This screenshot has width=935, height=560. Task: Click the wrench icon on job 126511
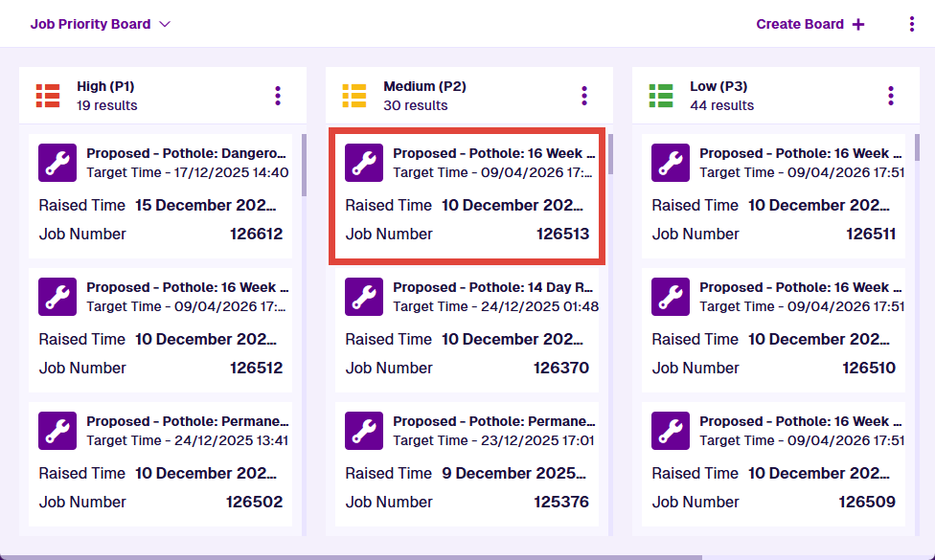pyautogui.click(x=671, y=163)
